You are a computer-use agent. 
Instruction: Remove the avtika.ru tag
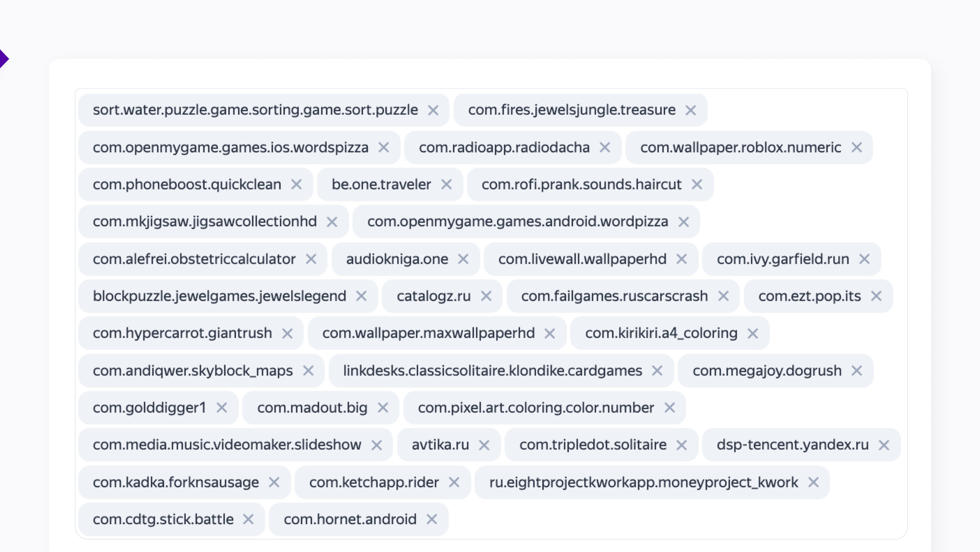pos(484,445)
